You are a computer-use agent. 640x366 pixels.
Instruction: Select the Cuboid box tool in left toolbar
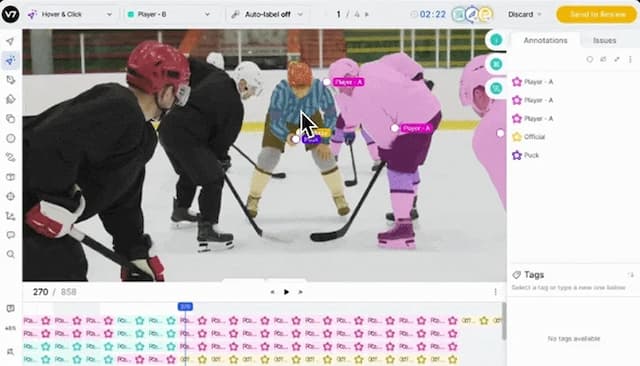(x=11, y=177)
